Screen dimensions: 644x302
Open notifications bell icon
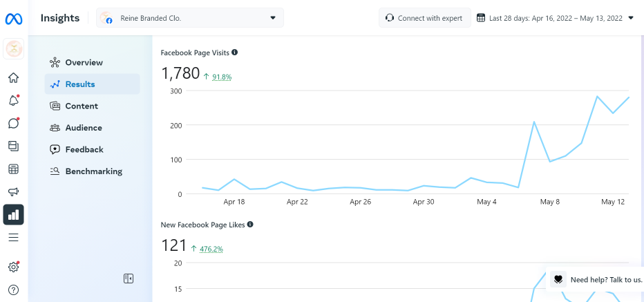coord(13,101)
